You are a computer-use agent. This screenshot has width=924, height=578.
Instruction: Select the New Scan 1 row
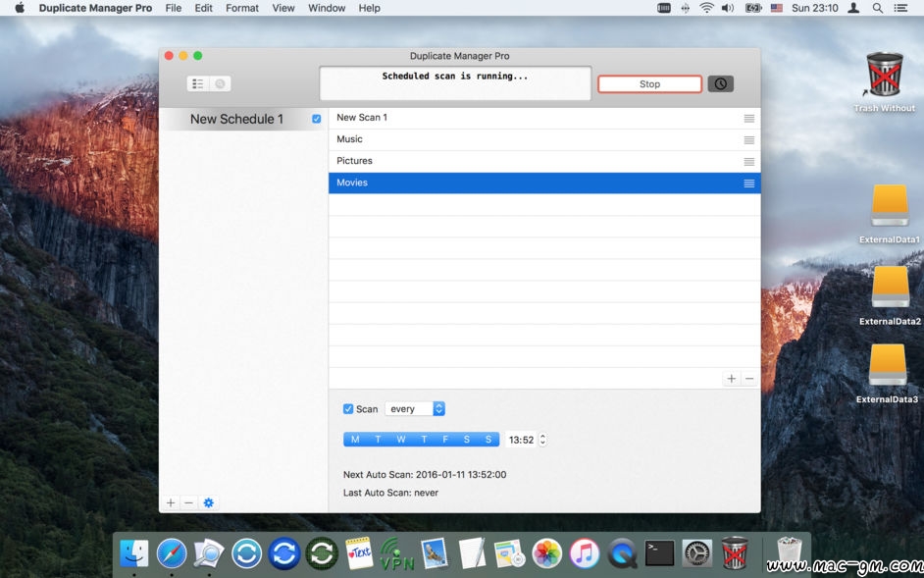click(544, 118)
